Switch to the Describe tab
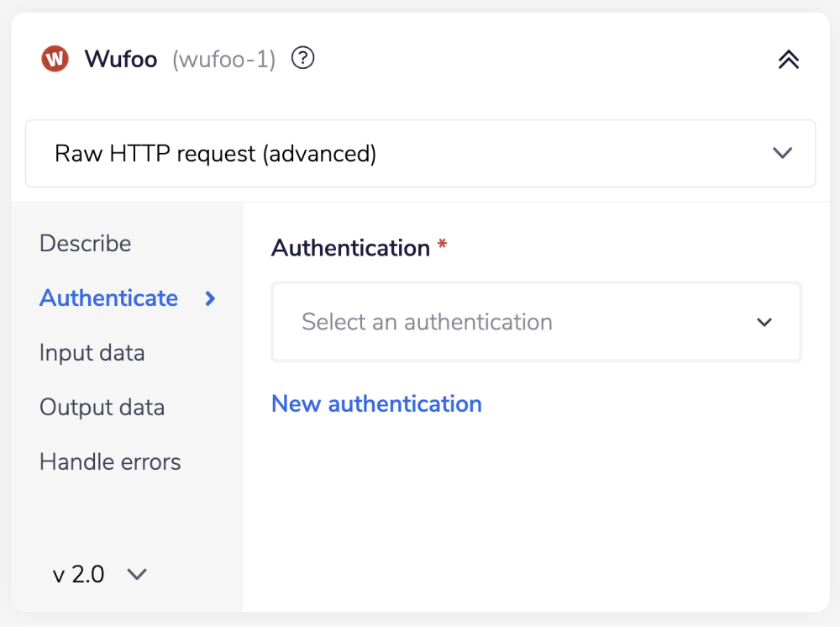840x627 pixels. pyautogui.click(x=85, y=244)
